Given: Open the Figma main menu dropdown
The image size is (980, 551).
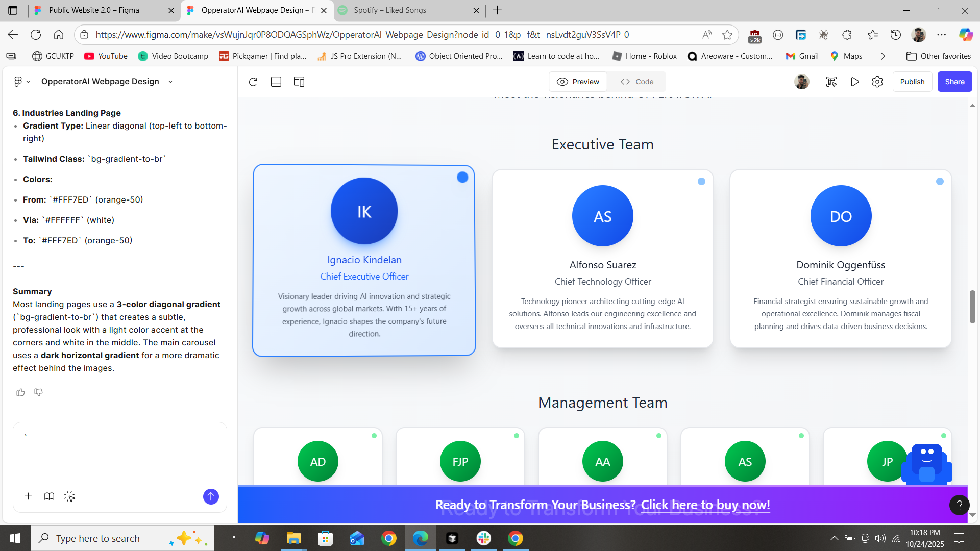Looking at the screenshot, I should [x=21, y=82].
